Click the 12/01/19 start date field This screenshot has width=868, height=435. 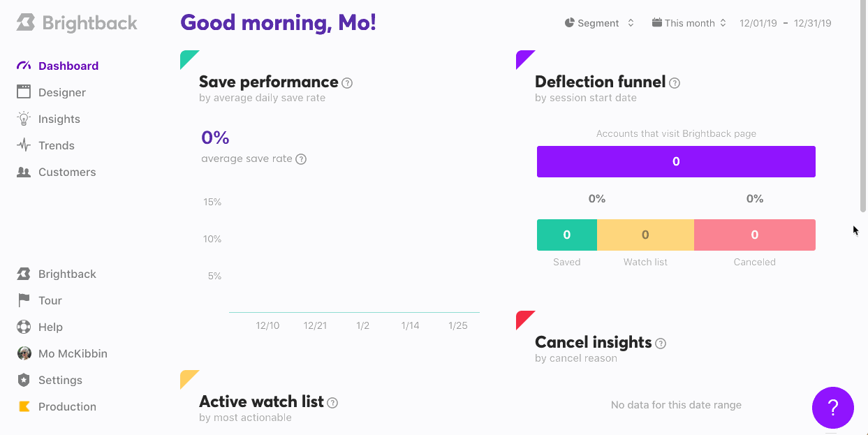758,23
